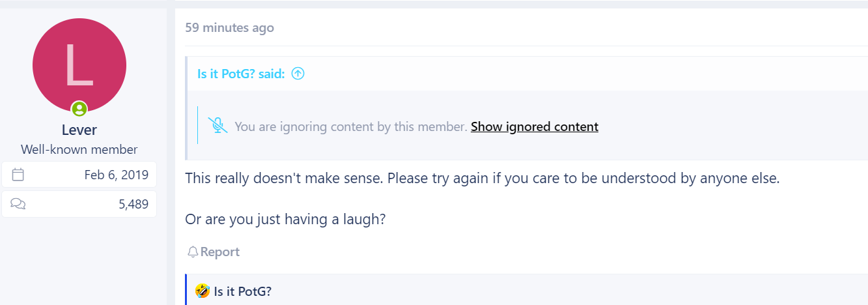
Task: Click the calendar joined-date icon
Action: coord(18,175)
